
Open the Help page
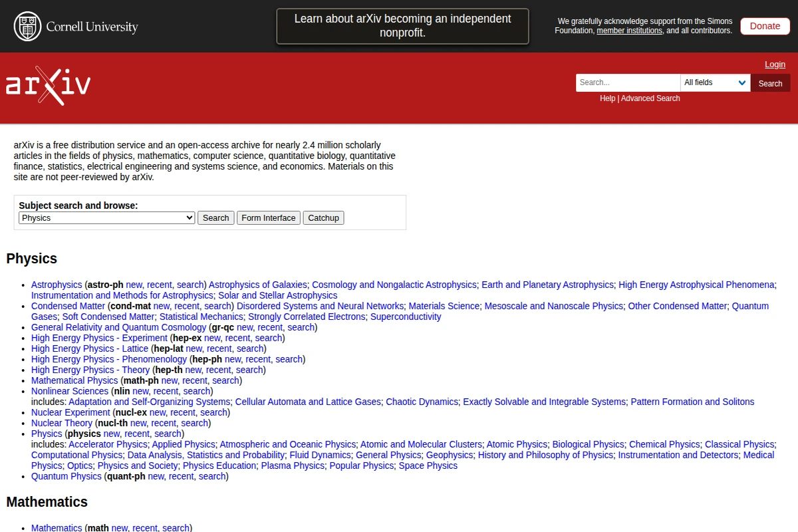607,98
